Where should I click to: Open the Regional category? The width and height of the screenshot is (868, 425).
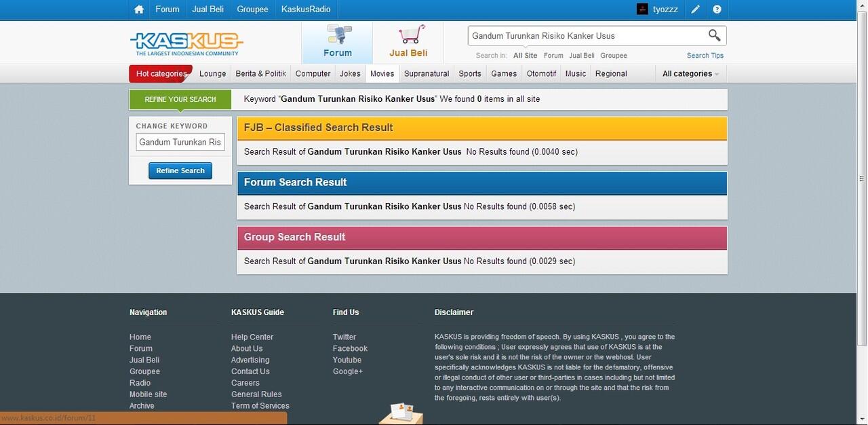pyautogui.click(x=611, y=73)
